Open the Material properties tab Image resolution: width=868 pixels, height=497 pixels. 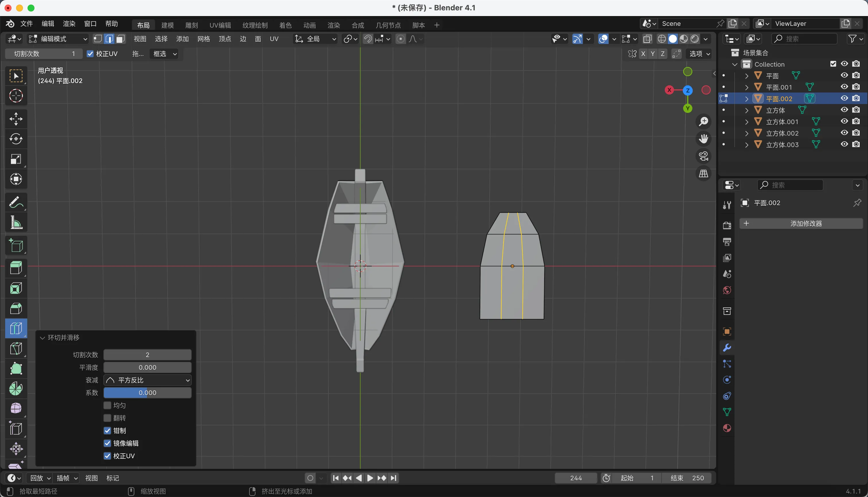pyautogui.click(x=727, y=428)
